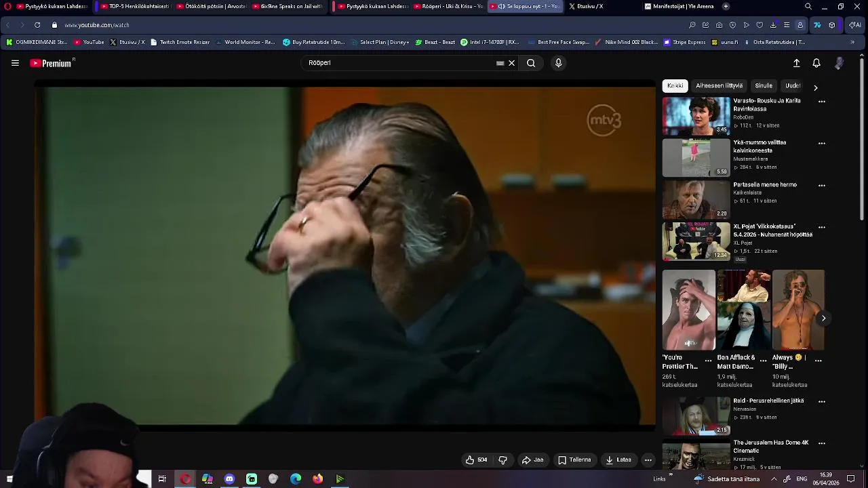The image size is (868, 488).
Task: Select the Uudet filter chip
Action: pyautogui.click(x=793, y=86)
